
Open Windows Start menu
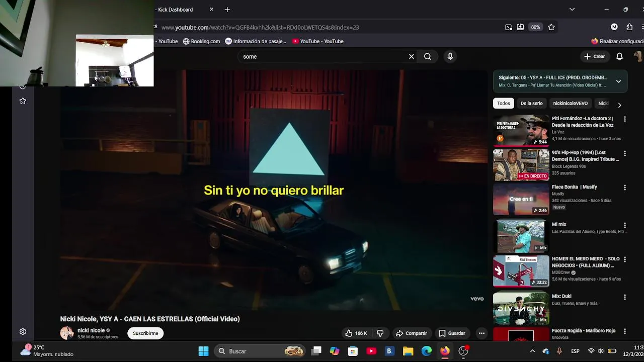click(x=203, y=351)
